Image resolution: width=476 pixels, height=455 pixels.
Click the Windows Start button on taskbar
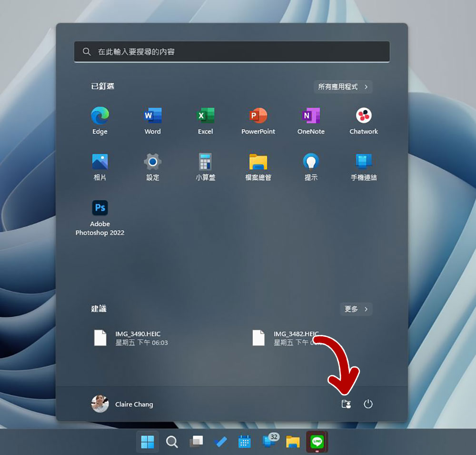148,442
